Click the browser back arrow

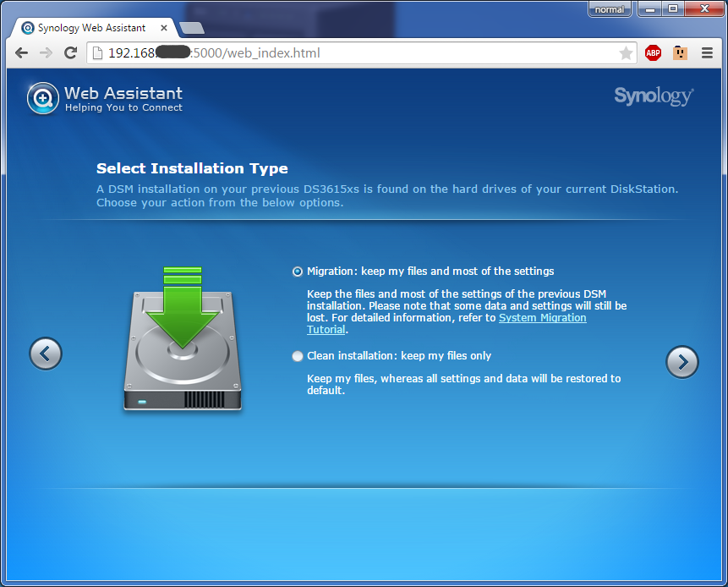pos(21,53)
